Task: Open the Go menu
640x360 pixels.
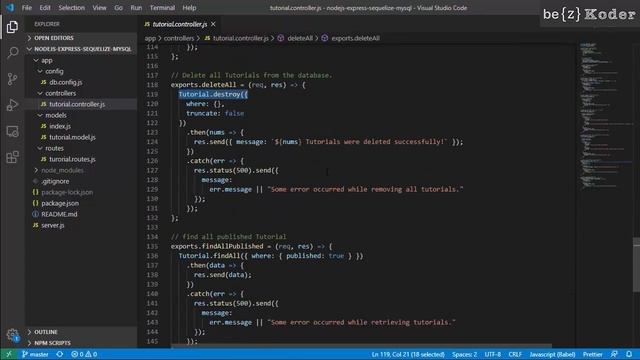Action: pos(118,8)
